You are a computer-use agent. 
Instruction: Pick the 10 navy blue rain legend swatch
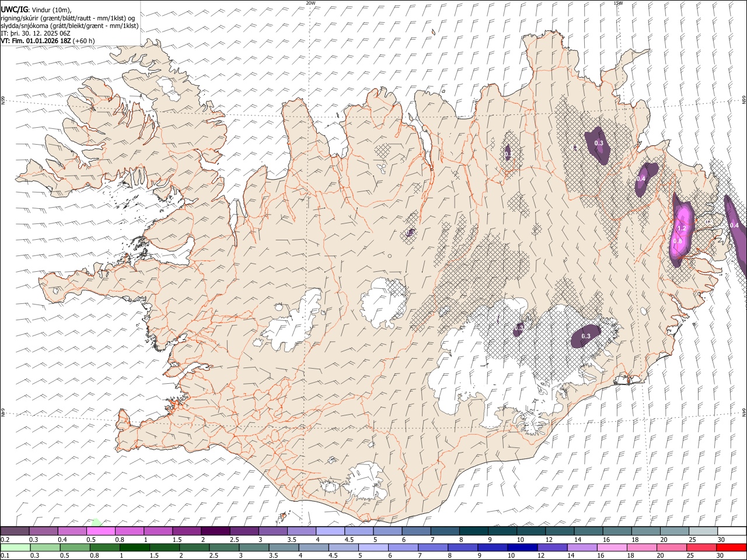tap(523, 547)
